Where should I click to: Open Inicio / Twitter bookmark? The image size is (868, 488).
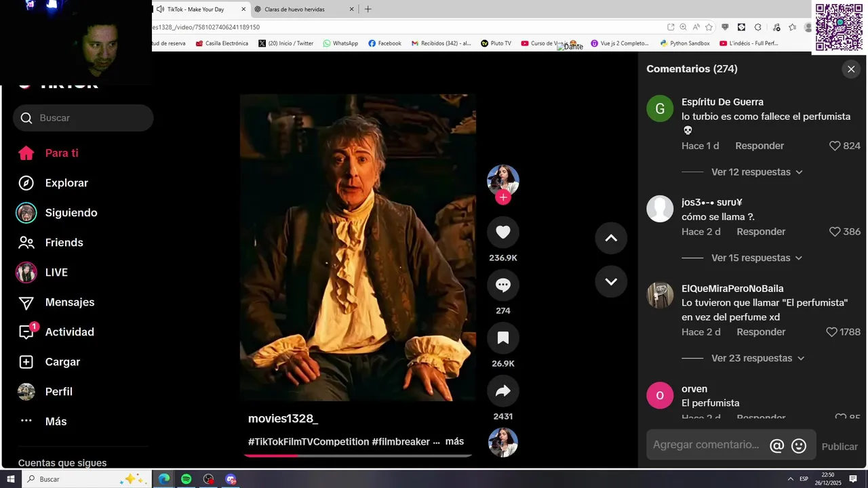285,43
